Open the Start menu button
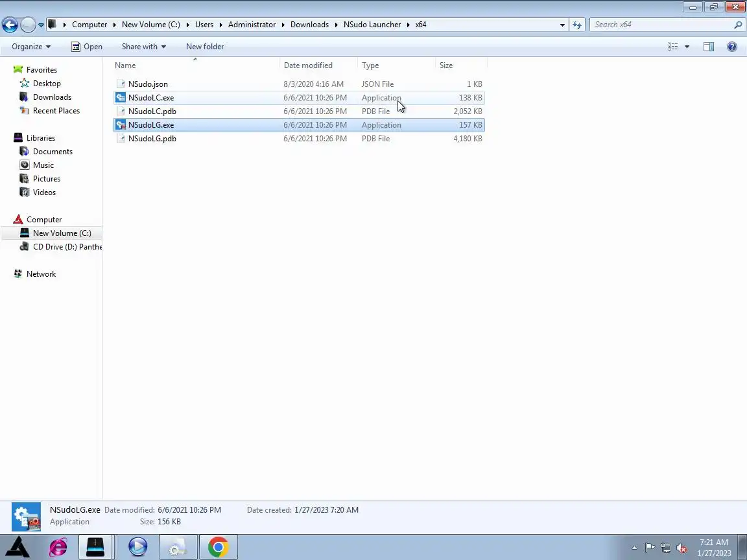The height and width of the screenshot is (560, 747). [x=18, y=547]
